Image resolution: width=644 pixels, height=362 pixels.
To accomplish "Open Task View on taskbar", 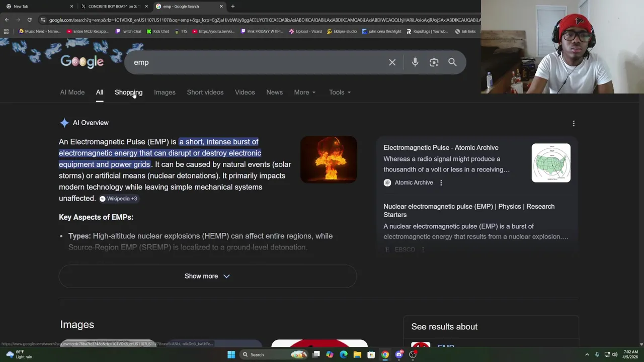I will pyautogui.click(x=316, y=354).
